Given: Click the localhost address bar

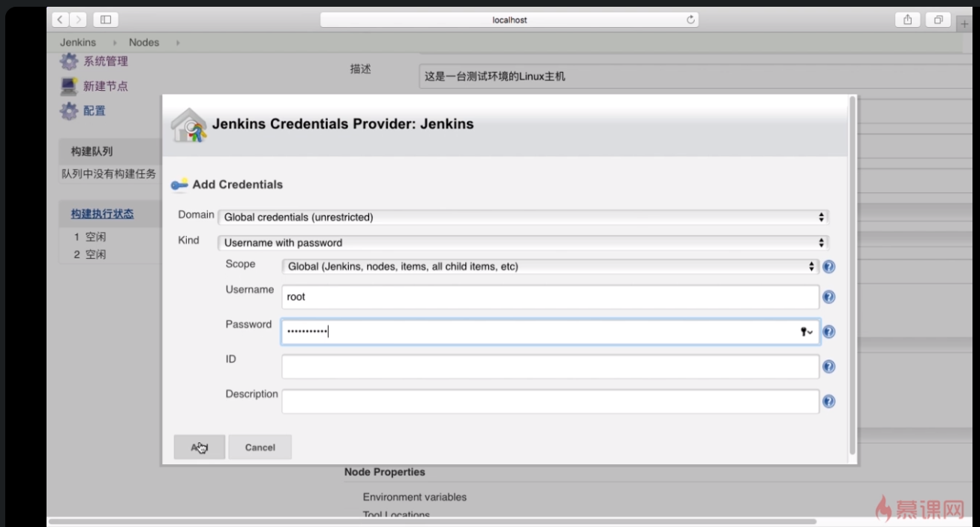Looking at the screenshot, I should click(510, 20).
